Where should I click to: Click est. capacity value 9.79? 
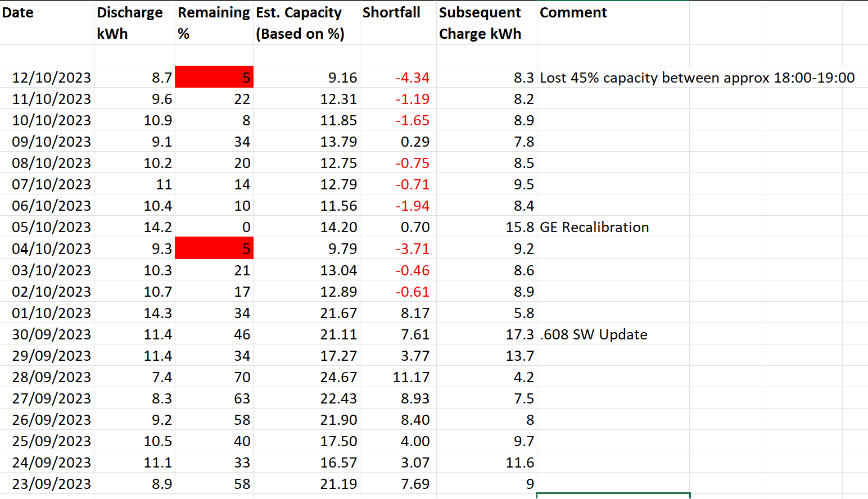pos(306,248)
